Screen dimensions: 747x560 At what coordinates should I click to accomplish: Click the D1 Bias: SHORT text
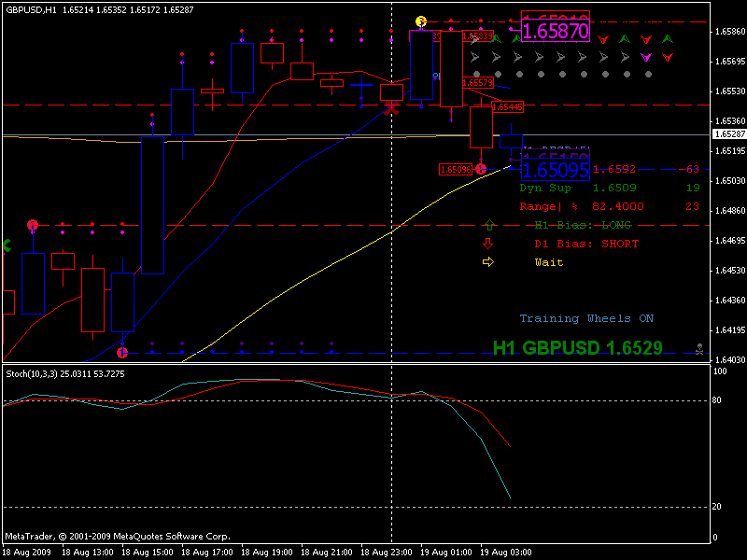[x=586, y=244]
